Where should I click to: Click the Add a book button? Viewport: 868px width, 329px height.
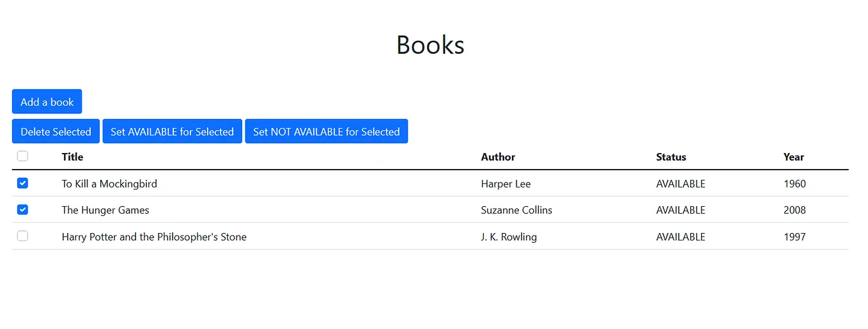pyautogui.click(x=47, y=102)
